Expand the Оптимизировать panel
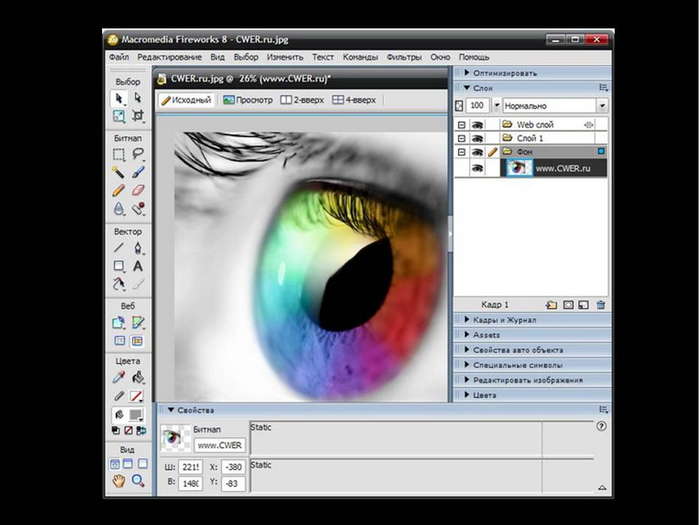 coord(467,72)
